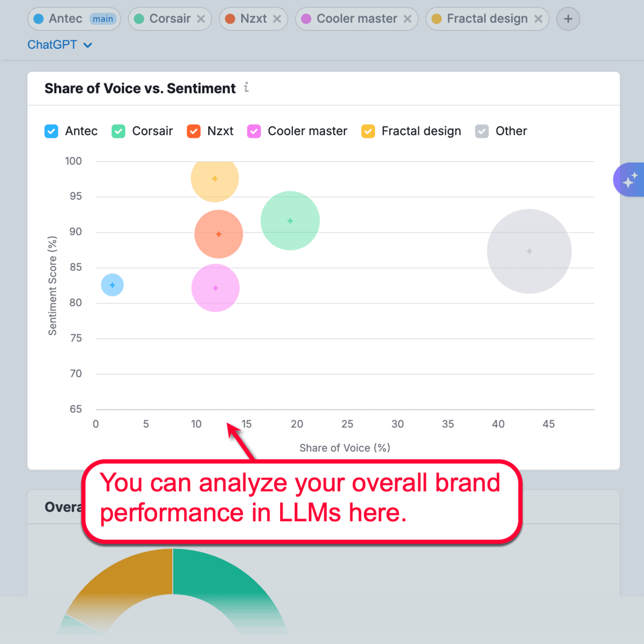Click the green Corsair bubble
The image size is (644, 644).
point(290,221)
